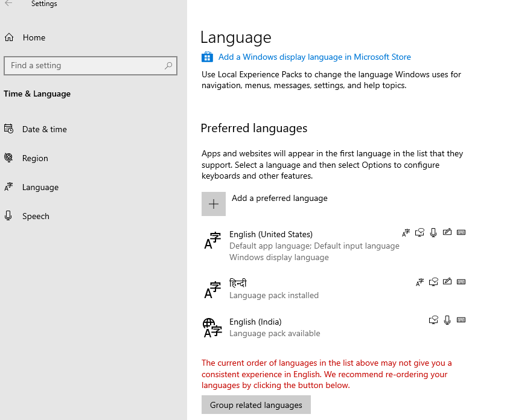Click inside the Find a setting search box
The width and height of the screenshot is (507, 420).
pyautogui.click(x=84, y=65)
